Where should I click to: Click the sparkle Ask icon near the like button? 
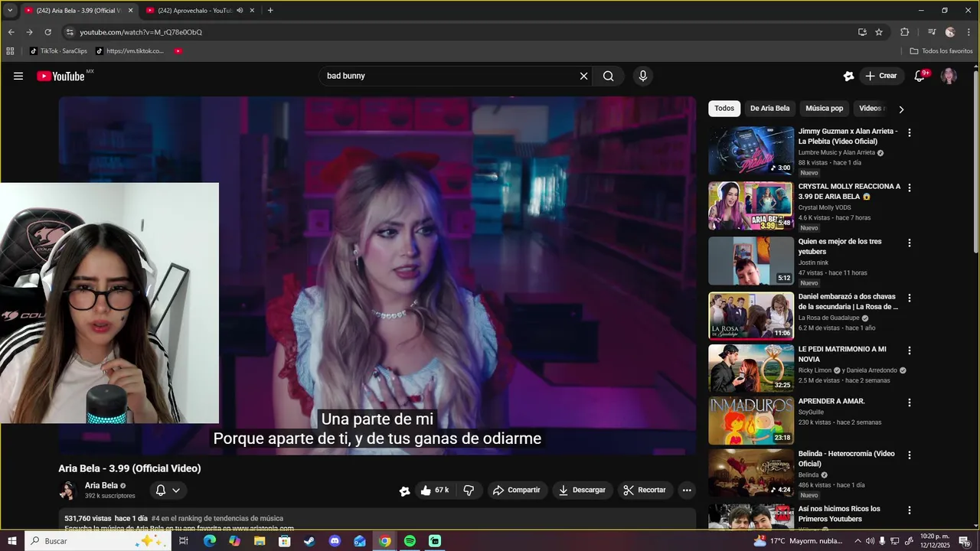tap(404, 491)
